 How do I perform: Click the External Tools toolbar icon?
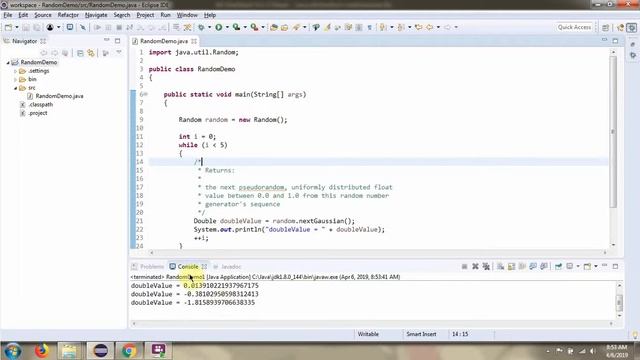tap(254, 27)
